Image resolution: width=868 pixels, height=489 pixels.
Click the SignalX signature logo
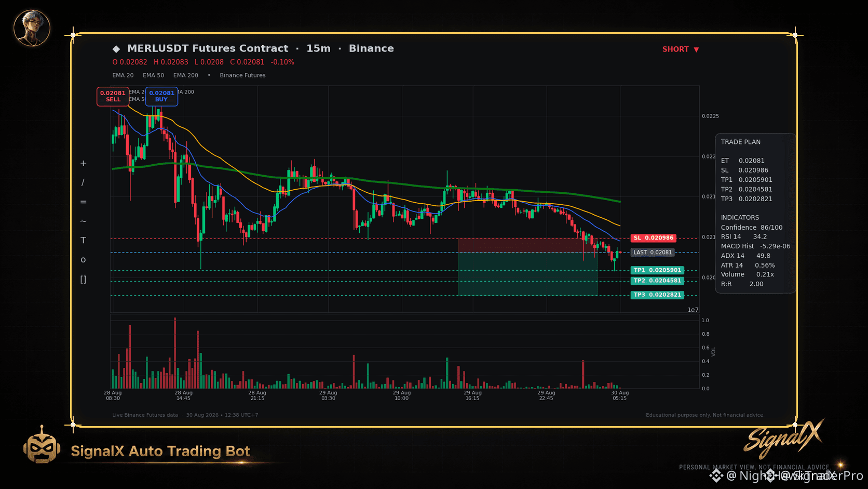[783, 439]
